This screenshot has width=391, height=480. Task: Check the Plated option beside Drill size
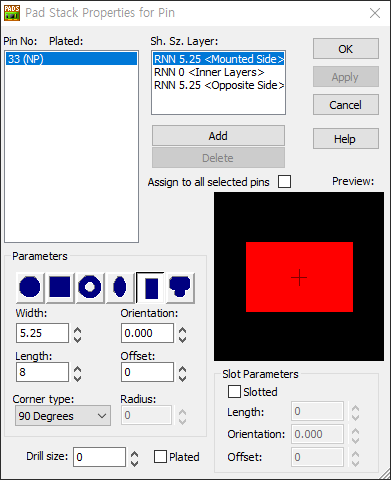pos(160,457)
